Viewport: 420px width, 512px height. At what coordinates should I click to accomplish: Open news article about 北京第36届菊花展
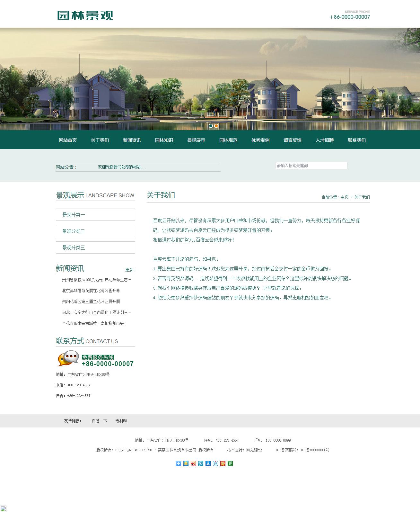91,291
